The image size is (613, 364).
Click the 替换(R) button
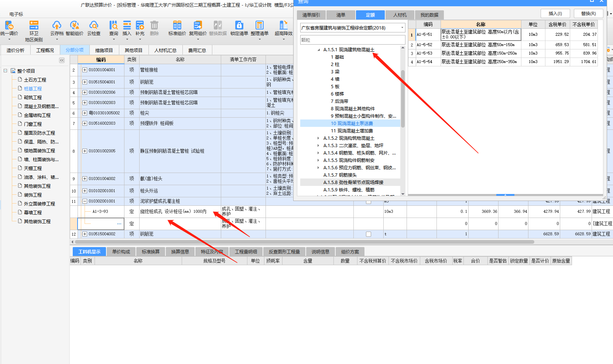pyautogui.click(x=588, y=14)
